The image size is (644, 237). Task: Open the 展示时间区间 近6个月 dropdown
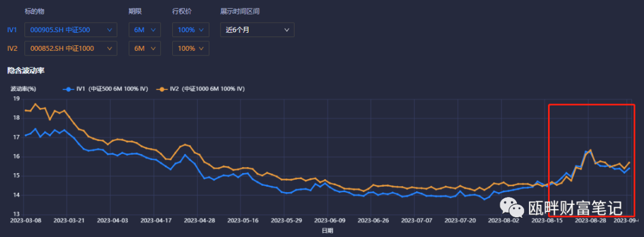257,30
